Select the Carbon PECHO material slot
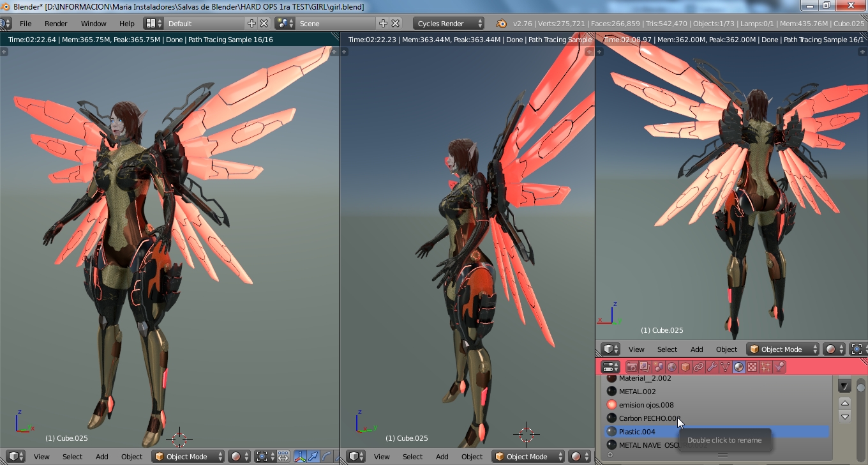 click(717, 418)
